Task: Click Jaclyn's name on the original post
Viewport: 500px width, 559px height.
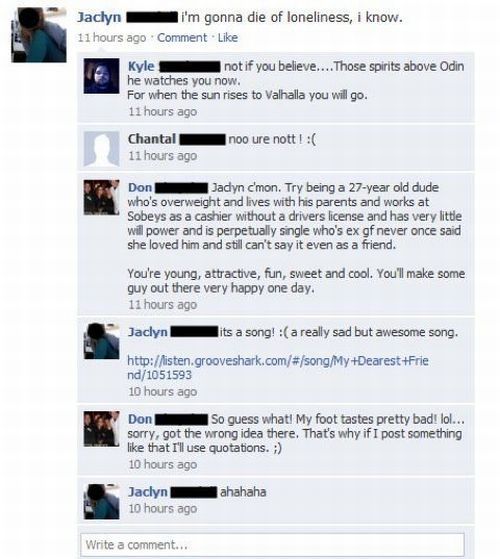Action: tap(99, 17)
